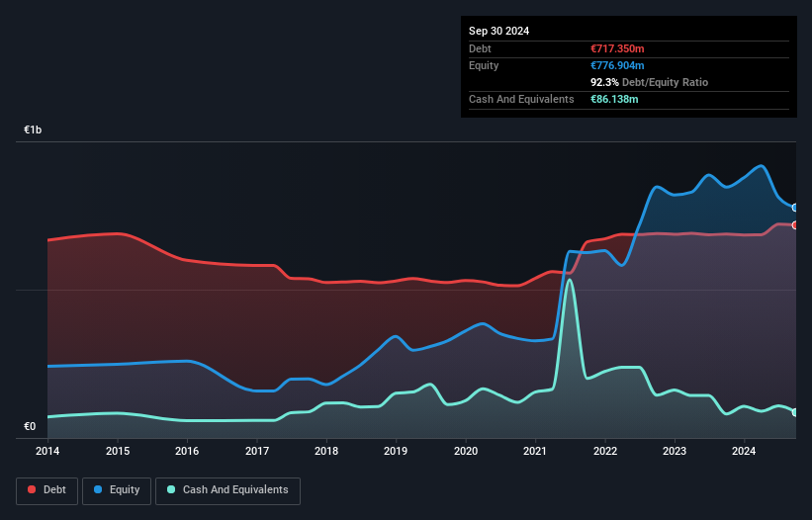Click the 2022 x-axis label
This screenshot has width=812, height=520.
(605, 451)
